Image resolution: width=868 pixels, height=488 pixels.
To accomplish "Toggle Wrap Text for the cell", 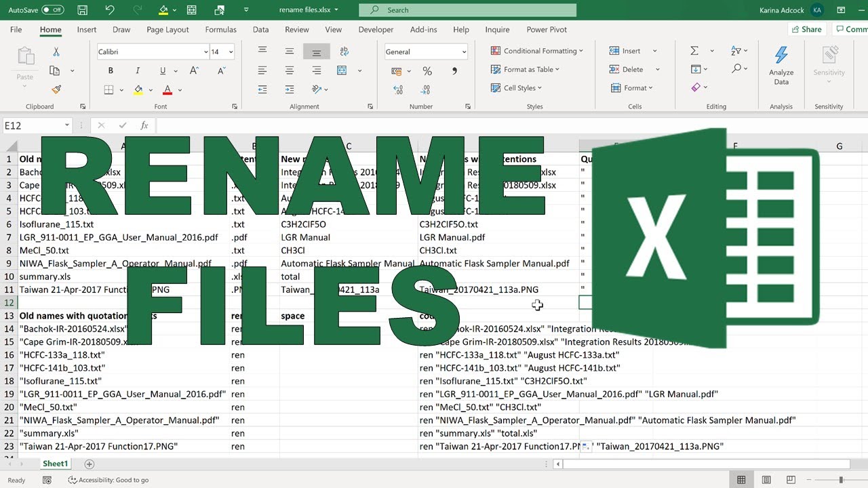I will point(344,52).
